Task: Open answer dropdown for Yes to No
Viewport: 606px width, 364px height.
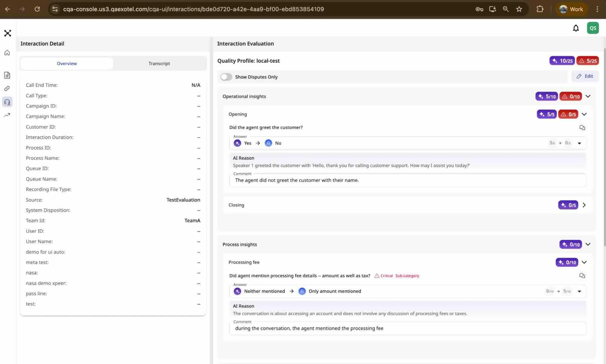Action: [579, 143]
